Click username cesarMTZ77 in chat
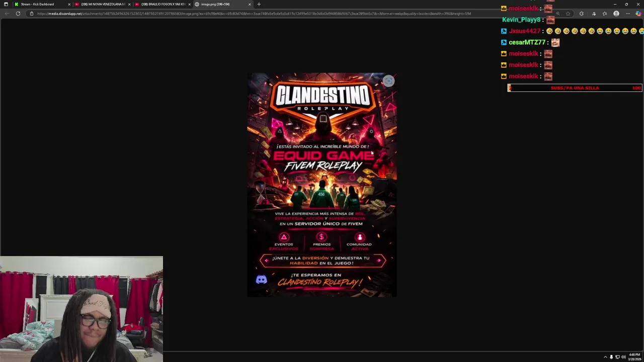 click(527, 42)
